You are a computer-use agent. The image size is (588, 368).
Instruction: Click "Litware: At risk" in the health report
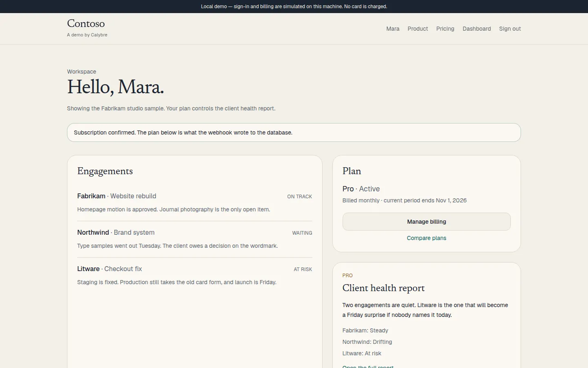362,353
